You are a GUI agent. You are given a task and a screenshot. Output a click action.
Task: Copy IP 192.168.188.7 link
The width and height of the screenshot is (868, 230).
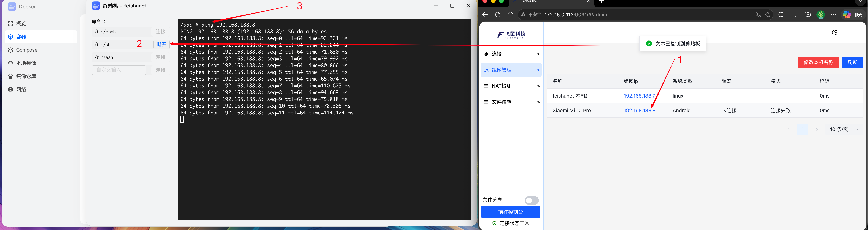pos(639,96)
